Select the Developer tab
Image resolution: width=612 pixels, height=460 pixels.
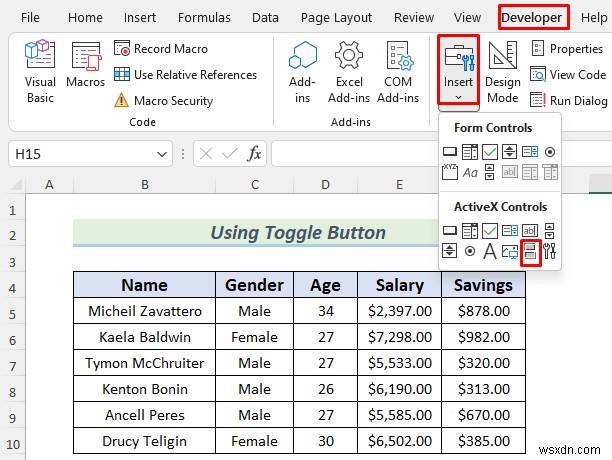pos(531,18)
